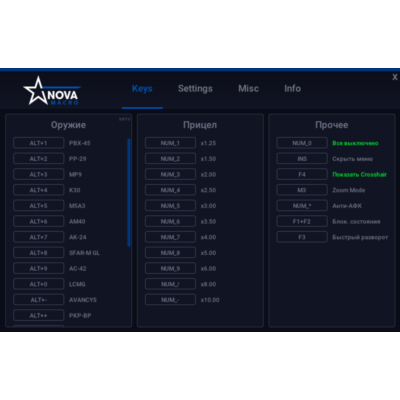The height and width of the screenshot is (400, 400).
Task: Toggle the green Crosshair status label
Action: 359,174
